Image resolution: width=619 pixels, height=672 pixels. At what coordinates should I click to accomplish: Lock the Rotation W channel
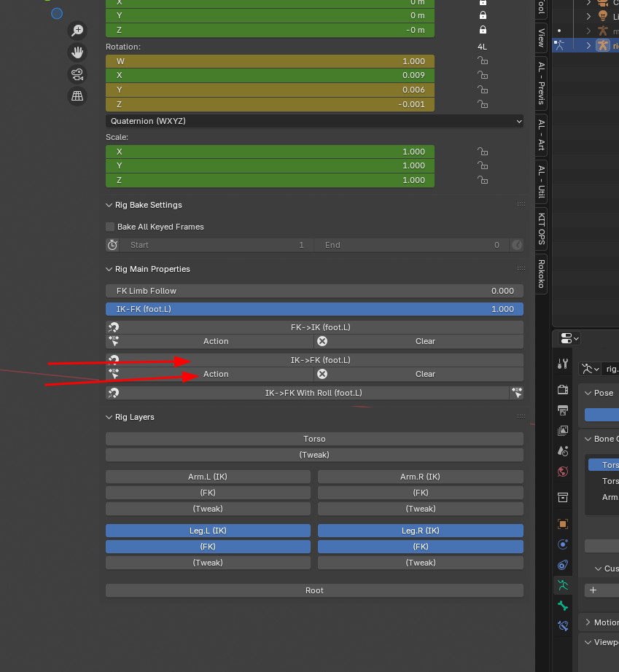[x=483, y=60]
